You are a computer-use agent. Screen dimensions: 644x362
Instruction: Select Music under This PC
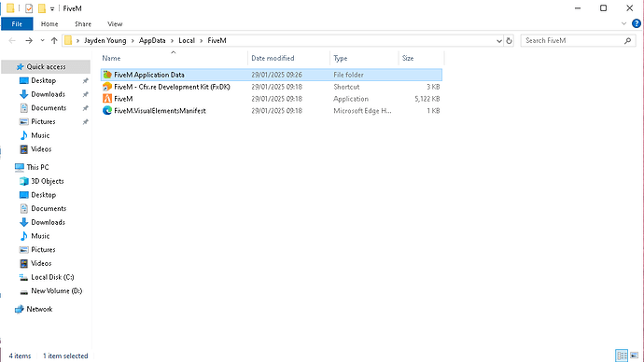pyautogui.click(x=40, y=236)
